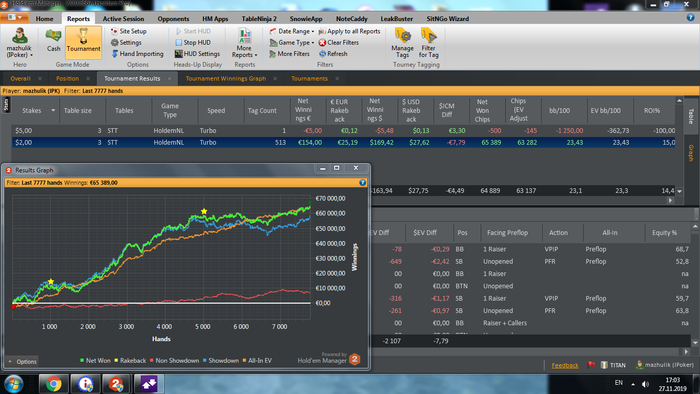Open the Tournaments report tab
This screenshot has width=700, height=394.
pos(309,79)
